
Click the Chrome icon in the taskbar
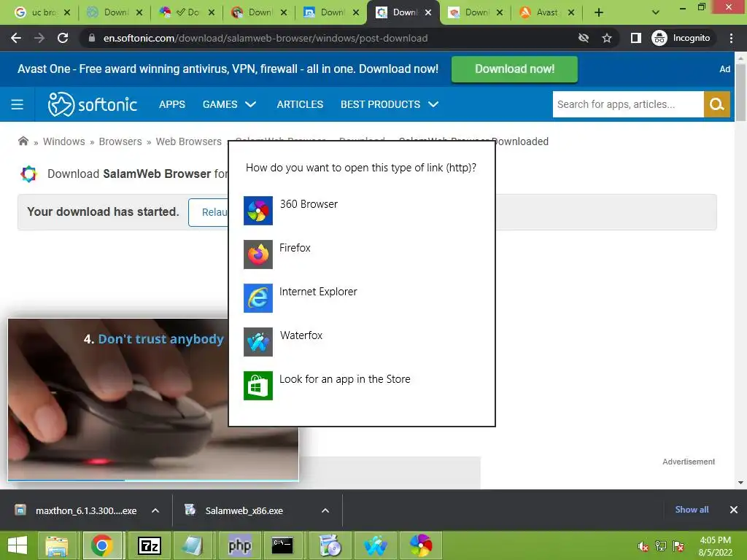coord(102,545)
